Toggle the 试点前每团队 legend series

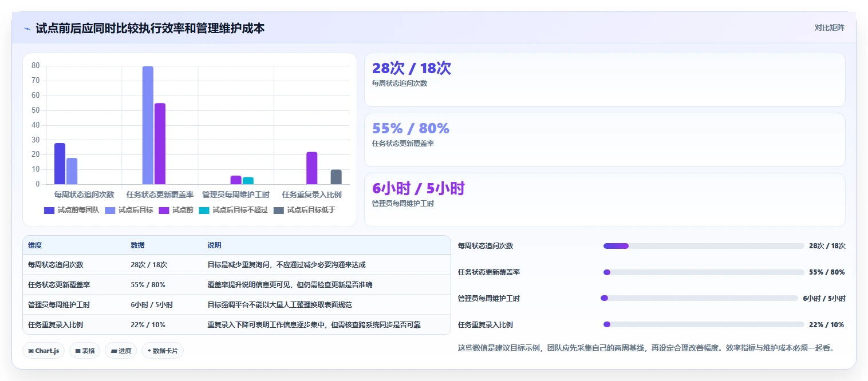pos(72,210)
